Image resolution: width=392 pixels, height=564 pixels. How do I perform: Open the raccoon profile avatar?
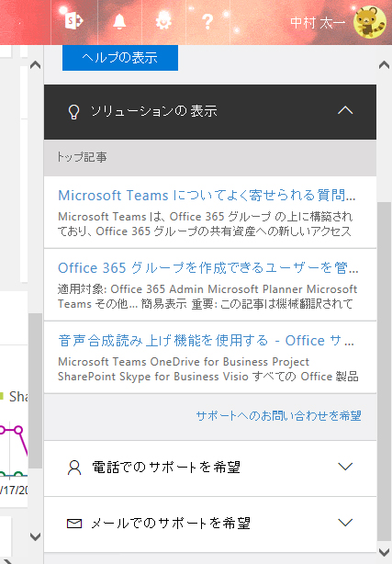pyautogui.click(x=370, y=22)
